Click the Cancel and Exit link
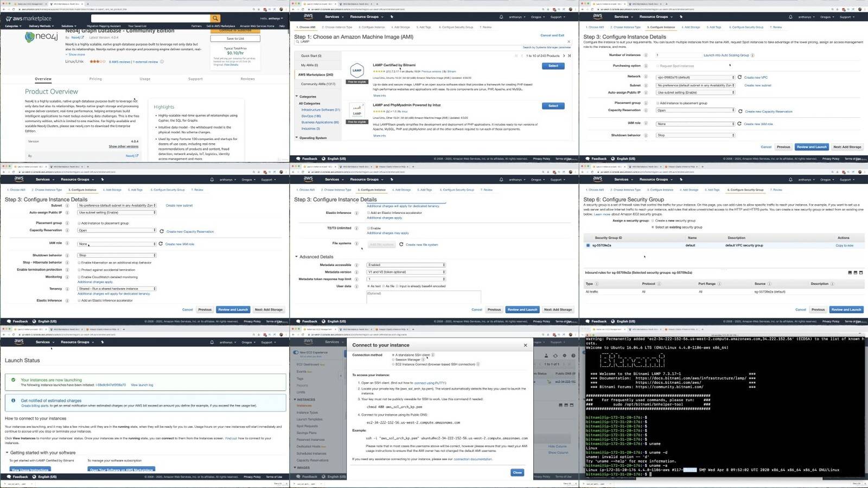 [x=552, y=35]
